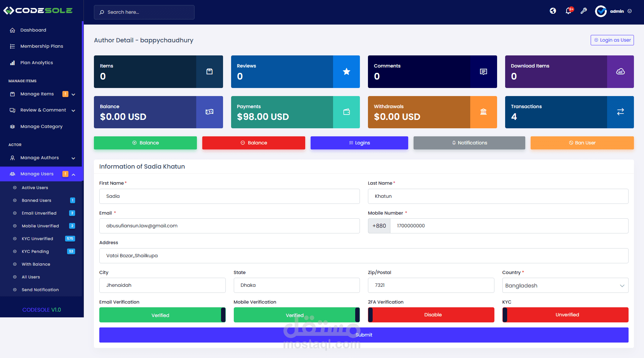Click the Download Items cloud icon
644x358 pixels.
620,72
